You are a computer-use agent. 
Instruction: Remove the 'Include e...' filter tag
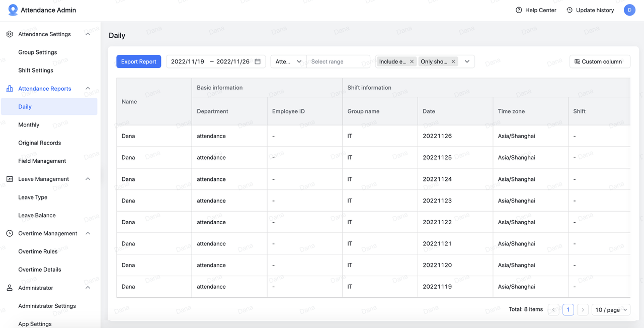pos(412,61)
